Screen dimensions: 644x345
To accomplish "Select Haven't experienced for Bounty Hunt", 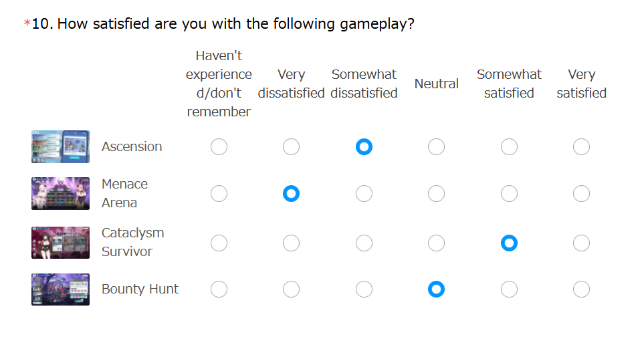I will pyautogui.click(x=219, y=289).
